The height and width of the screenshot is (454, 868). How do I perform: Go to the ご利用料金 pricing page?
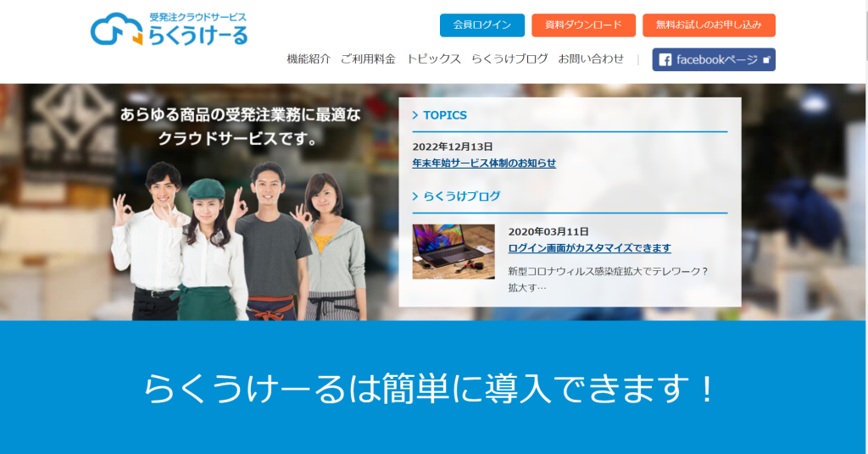[x=368, y=59]
